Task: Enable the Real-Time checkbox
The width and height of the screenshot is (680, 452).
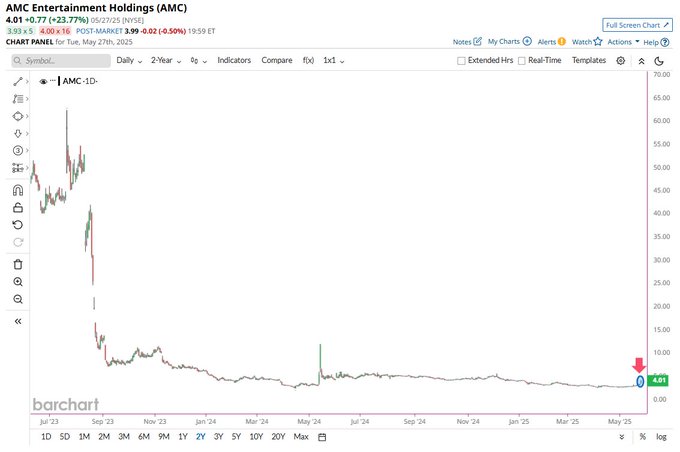Action: [x=522, y=61]
